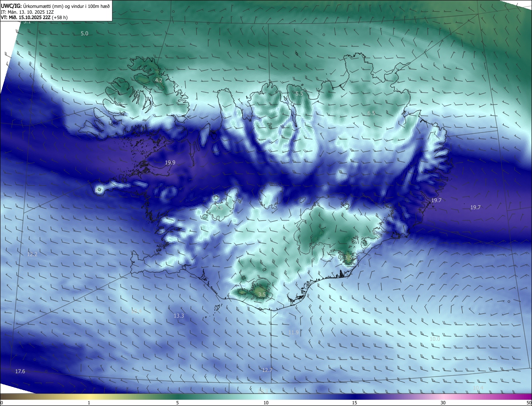Click the 10 tick on the color scale
Image resolution: width=532 pixels, height=406 pixels.
coord(266,403)
